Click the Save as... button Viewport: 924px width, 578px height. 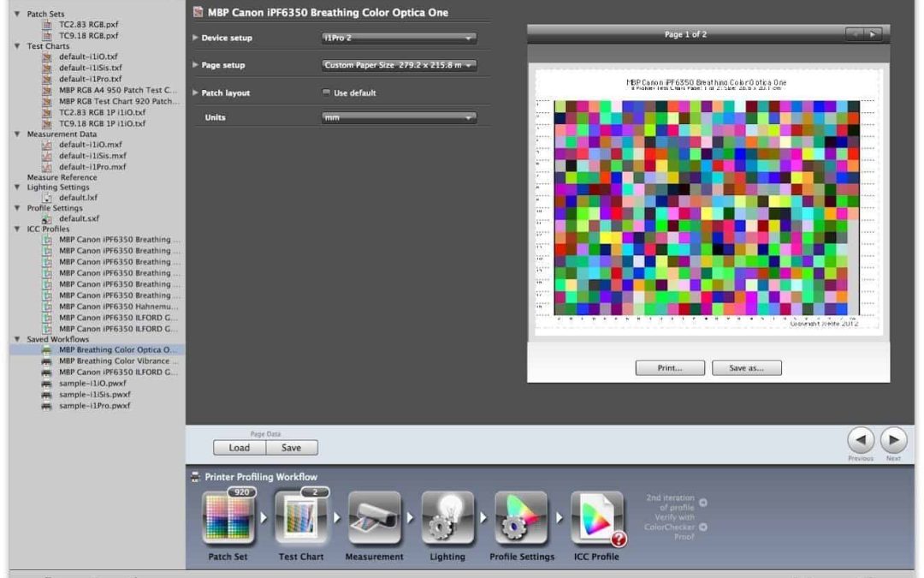tap(746, 368)
